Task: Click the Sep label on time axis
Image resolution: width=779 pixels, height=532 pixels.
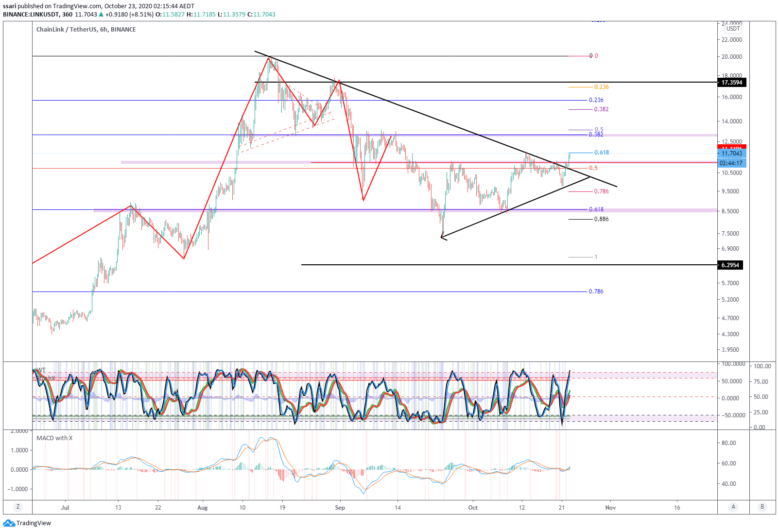Action: pos(340,508)
